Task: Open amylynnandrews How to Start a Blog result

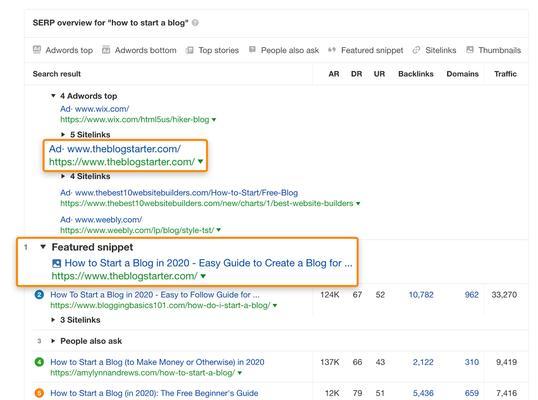Action: pos(157,362)
